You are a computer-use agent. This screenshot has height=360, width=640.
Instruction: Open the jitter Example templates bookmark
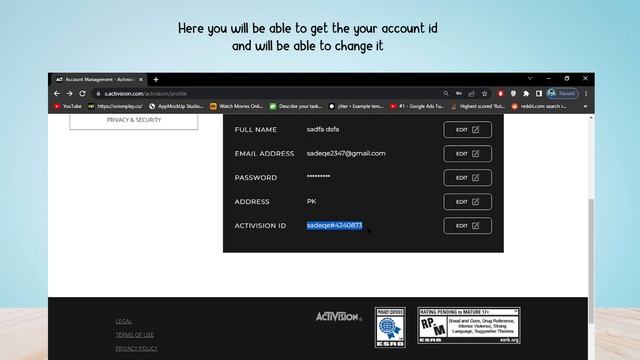[x=356, y=106]
